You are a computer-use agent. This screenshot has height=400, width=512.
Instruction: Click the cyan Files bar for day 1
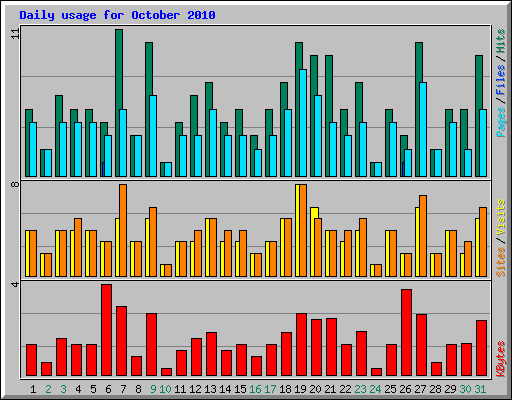point(33,149)
